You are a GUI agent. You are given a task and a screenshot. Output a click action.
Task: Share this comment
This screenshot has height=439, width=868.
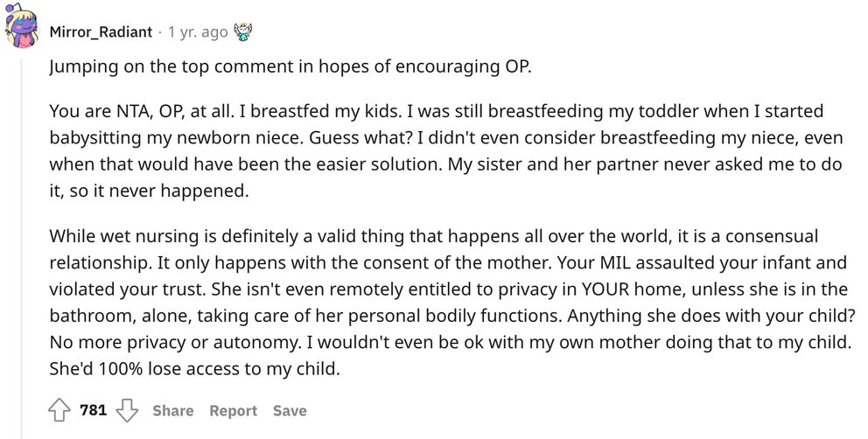[x=172, y=410]
